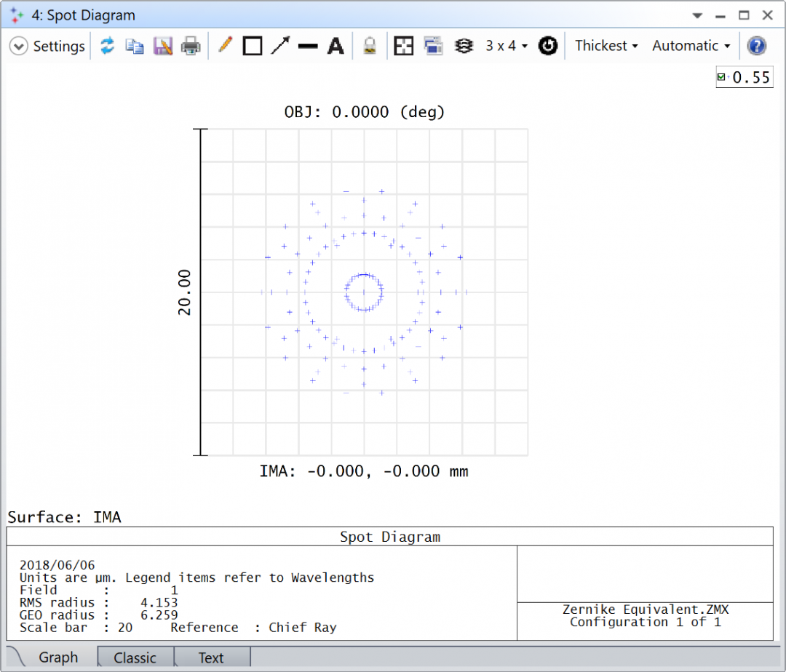Toggle the 0.55 wavelength legend checkbox
Screen dimensions: 786x672
723,76
